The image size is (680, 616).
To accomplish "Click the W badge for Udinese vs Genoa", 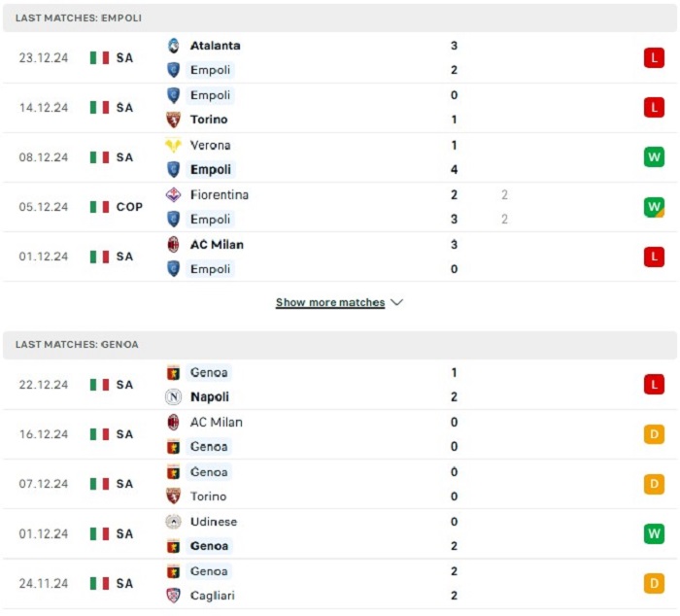I will coord(654,533).
